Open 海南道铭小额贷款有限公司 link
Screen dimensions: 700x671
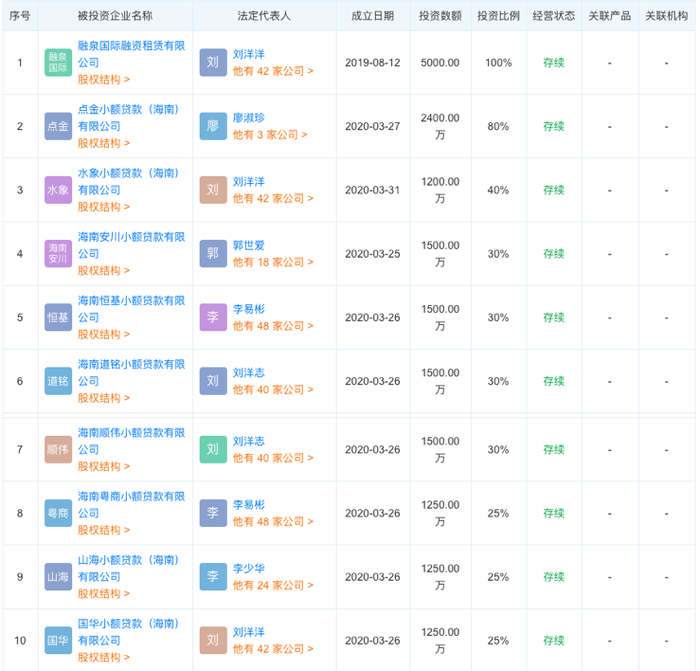131,373
